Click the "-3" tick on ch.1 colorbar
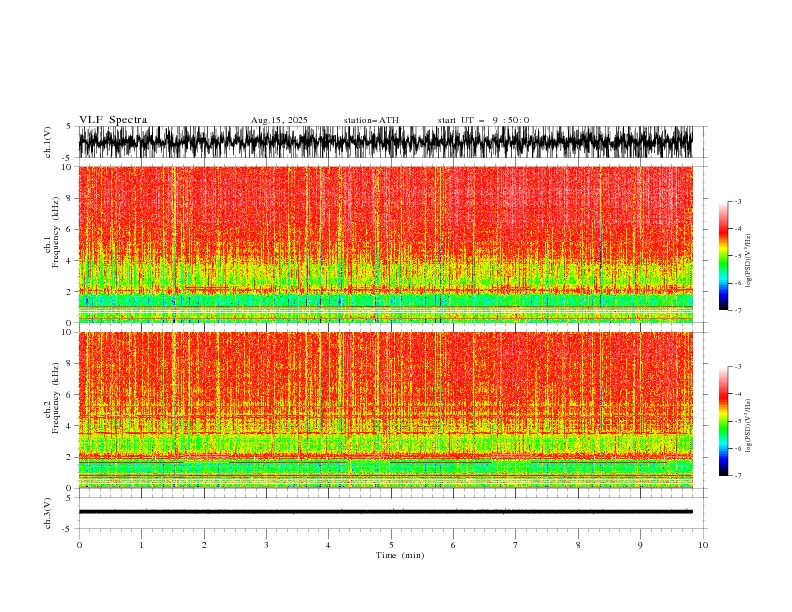Viewport: 792px width, 612px height. tap(737, 201)
